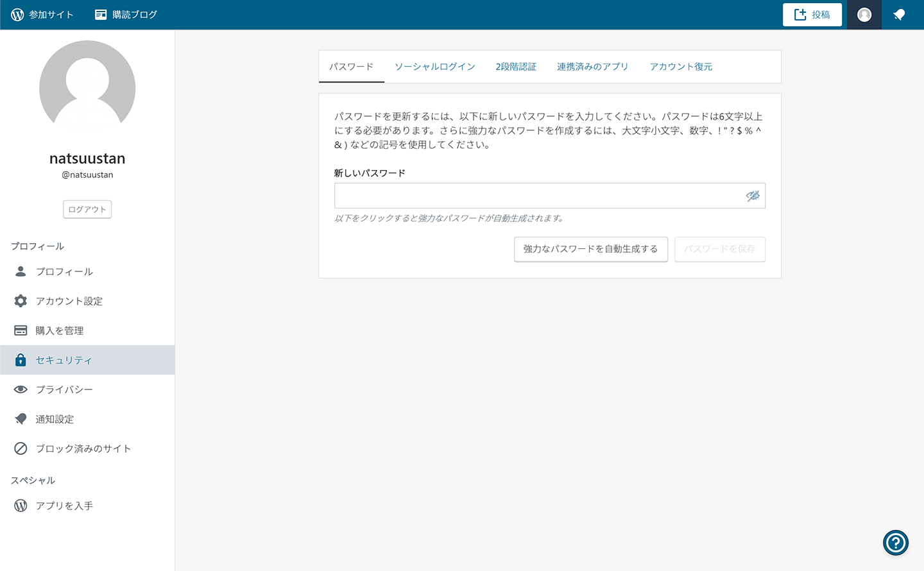This screenshot has width=924, height=571.
Task: Open 購入を管理 in the sidebar
Action: (x=87, y=330)
